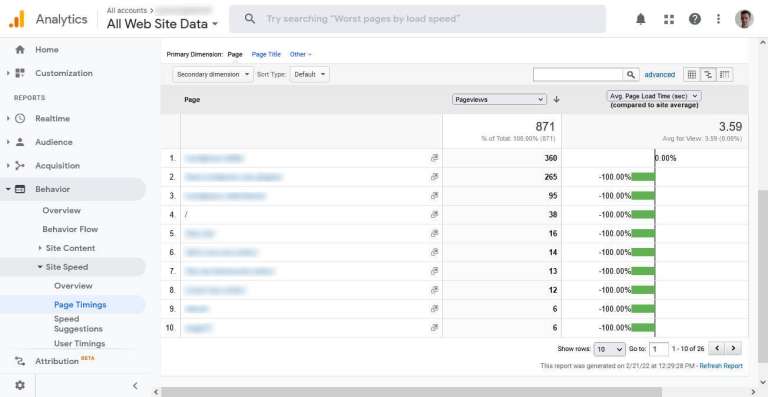Go to the next page of rows
768x397 pixels.
[x=733, y=349]
